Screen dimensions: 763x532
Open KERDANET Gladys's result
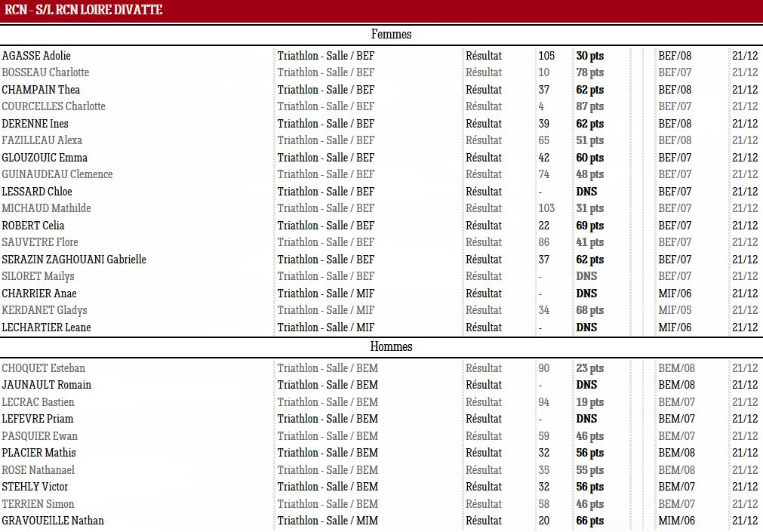(x=484, y=309)
